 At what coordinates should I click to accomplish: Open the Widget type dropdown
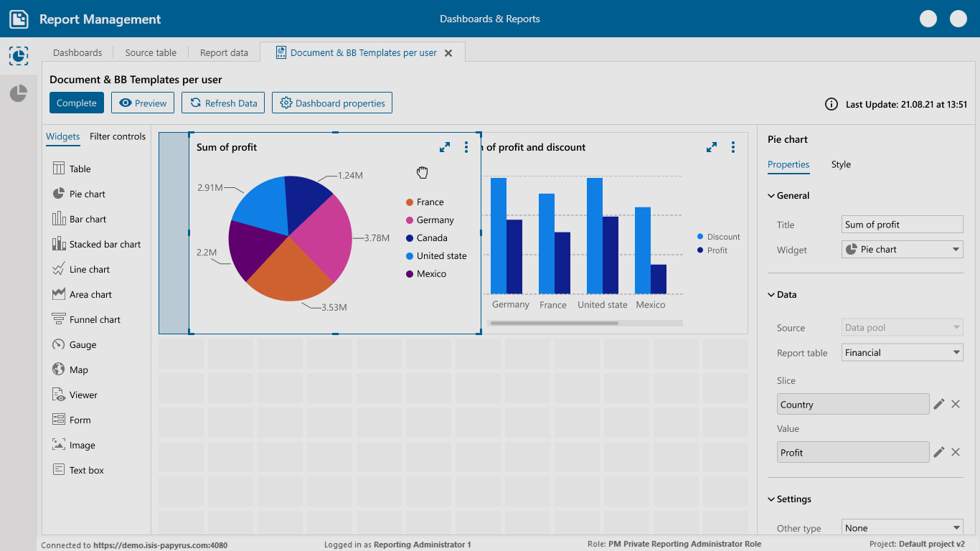902,250
